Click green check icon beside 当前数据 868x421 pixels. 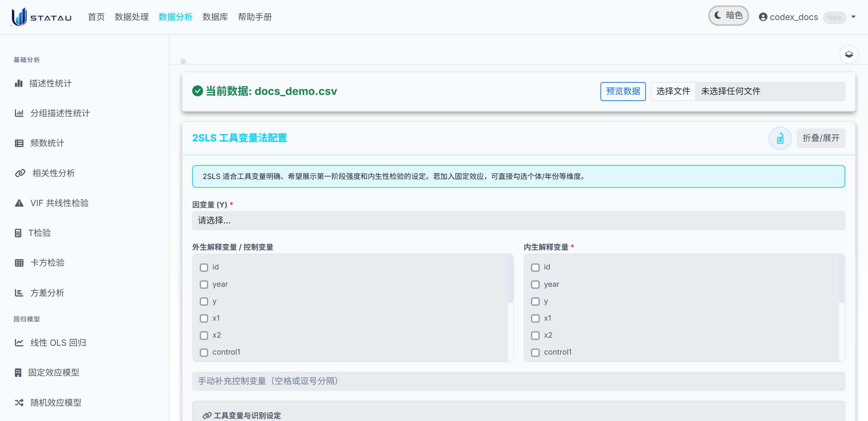click(197, 91)
